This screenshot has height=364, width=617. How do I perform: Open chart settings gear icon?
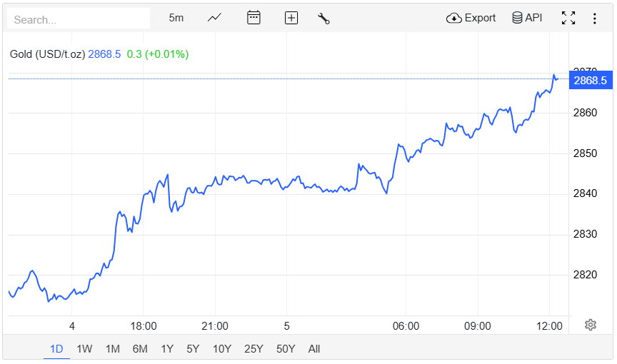pos(591,325)
